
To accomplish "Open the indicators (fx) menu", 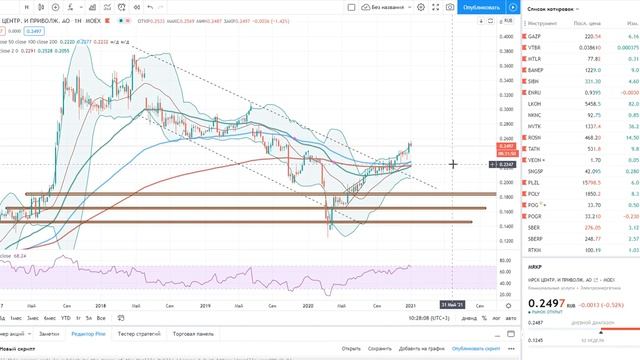I will pos(70,7).
